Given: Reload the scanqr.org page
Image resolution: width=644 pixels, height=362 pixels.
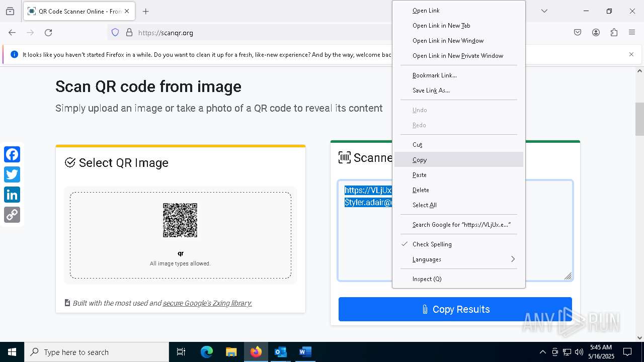Looking at the screenshot, I should [x=48, y=33].
